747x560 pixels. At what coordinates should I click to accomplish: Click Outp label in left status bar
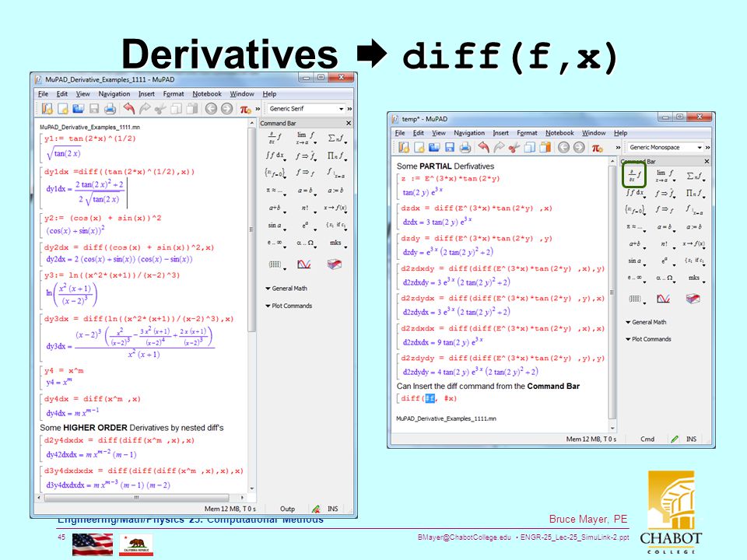287,509
